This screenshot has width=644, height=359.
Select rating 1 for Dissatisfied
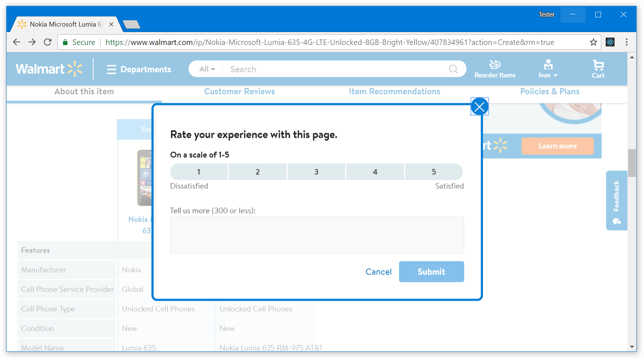199,172
